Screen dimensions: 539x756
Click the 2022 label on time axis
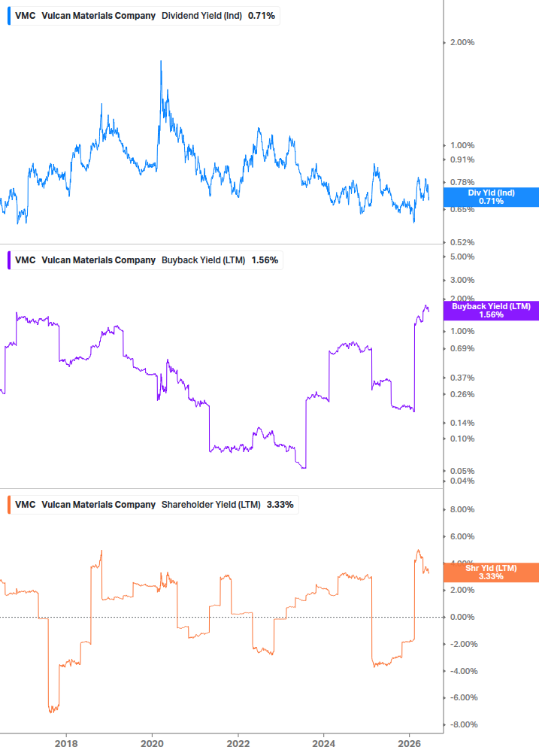pos(238,743)
